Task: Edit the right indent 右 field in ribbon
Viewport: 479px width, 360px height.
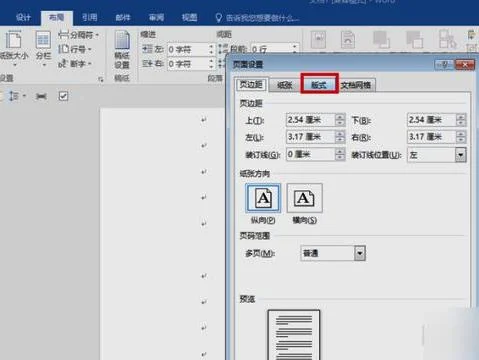Action: coord(188,63)
